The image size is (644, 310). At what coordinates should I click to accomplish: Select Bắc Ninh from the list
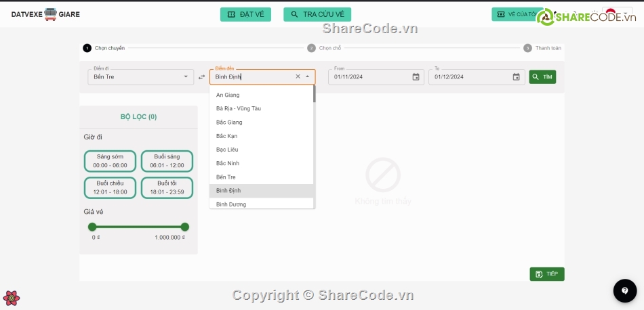[x=262, y=163]
